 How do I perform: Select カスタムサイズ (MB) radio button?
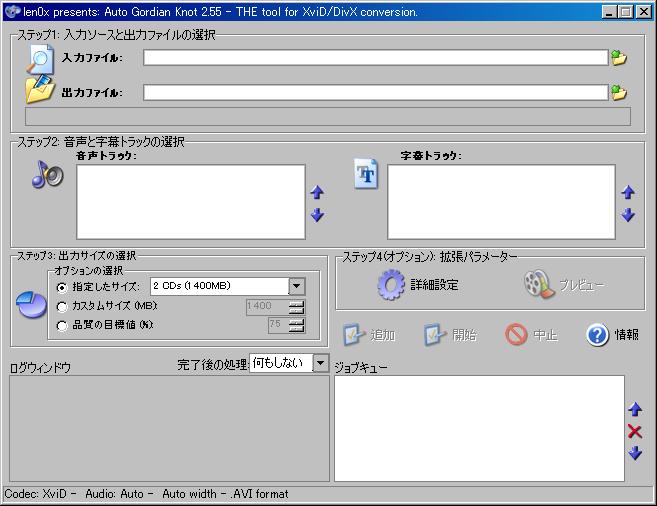(62, 307)
